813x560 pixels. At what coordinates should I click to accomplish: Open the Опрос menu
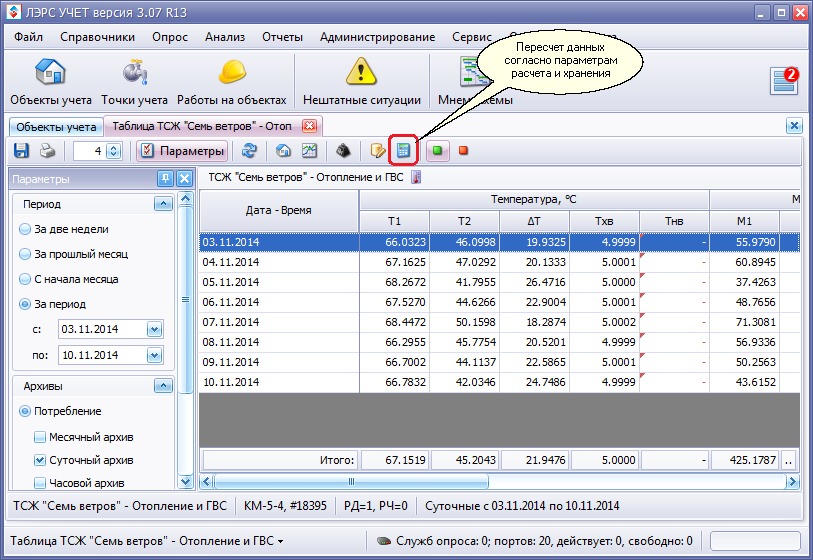click(170, 37)
